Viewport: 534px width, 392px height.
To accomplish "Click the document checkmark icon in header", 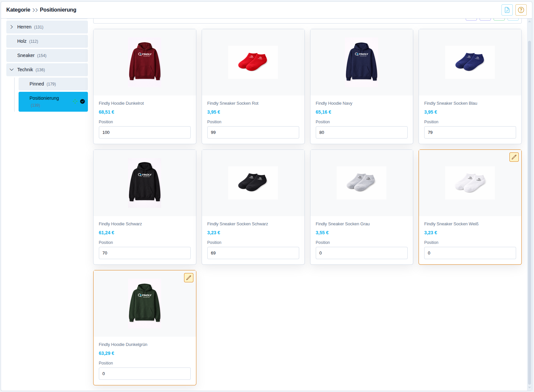I will (x=507, y=10).
